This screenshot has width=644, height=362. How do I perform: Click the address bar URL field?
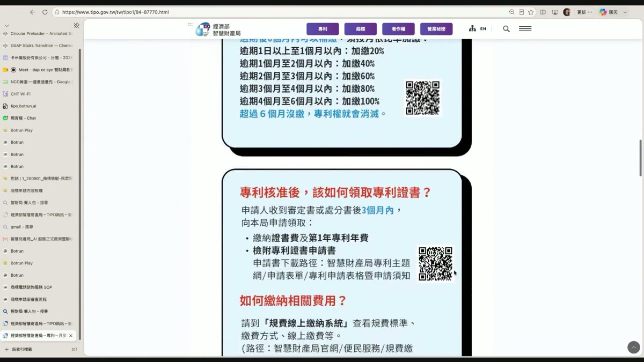pyautogui.click(x=279, y=12)
